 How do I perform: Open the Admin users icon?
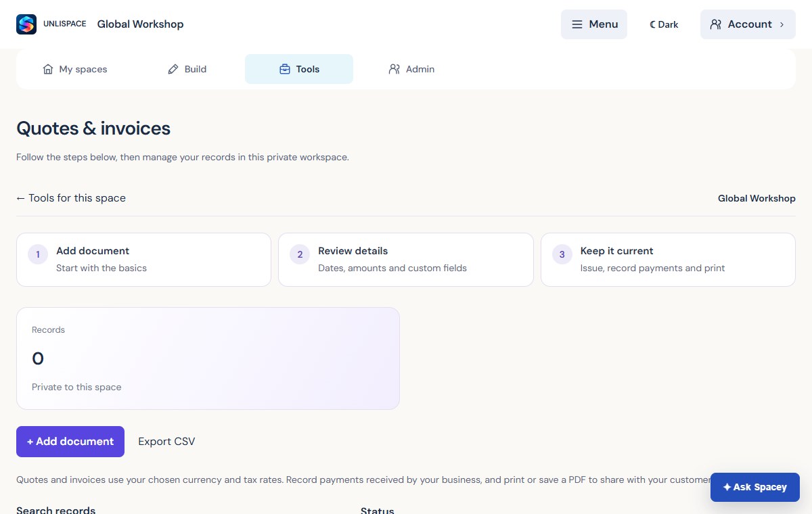[x=394, y=69]
